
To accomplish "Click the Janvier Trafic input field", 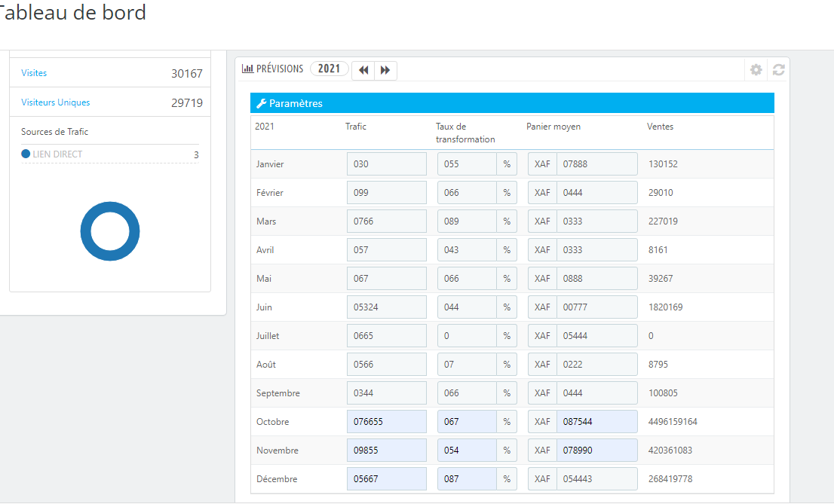I will (x=387, y=163).
